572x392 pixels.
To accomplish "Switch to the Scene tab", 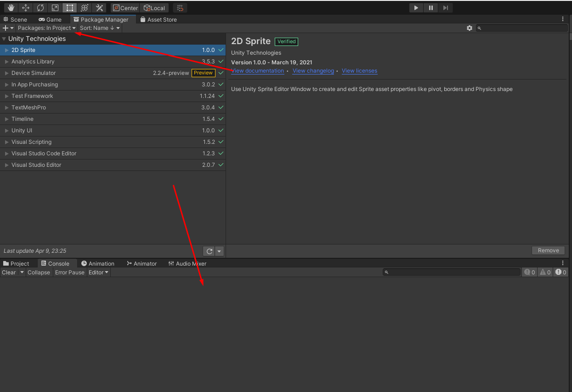I will coord(15,19).
